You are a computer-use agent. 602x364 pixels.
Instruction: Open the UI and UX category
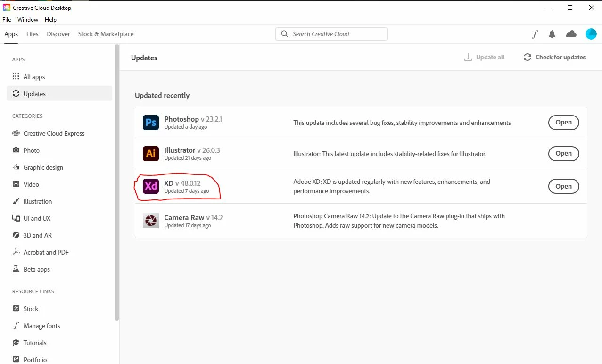59,218
